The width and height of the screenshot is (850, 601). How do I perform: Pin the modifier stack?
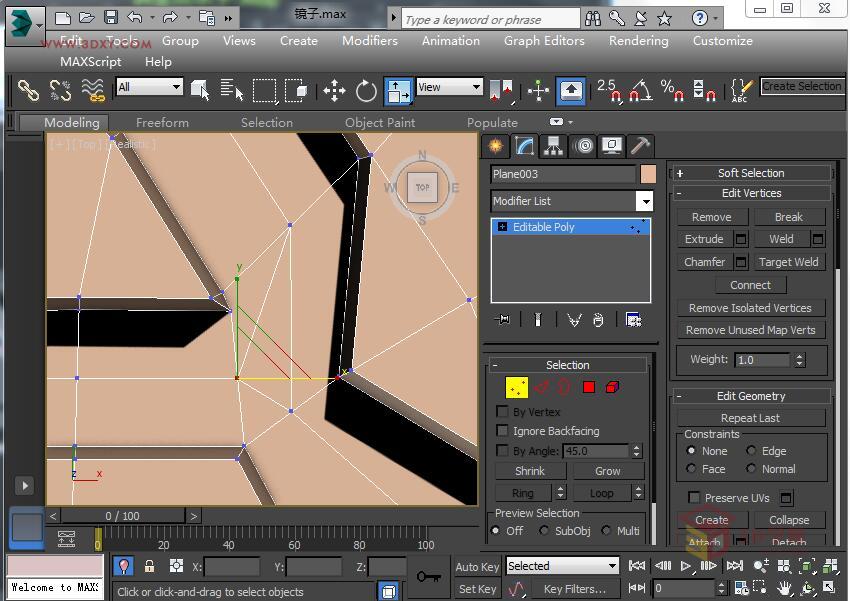503,319
